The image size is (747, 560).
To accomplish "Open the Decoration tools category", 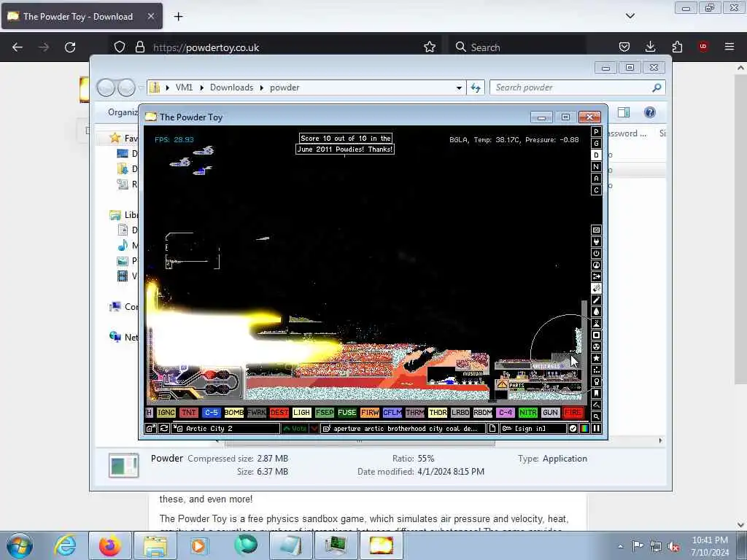I will tap(596, 405).
